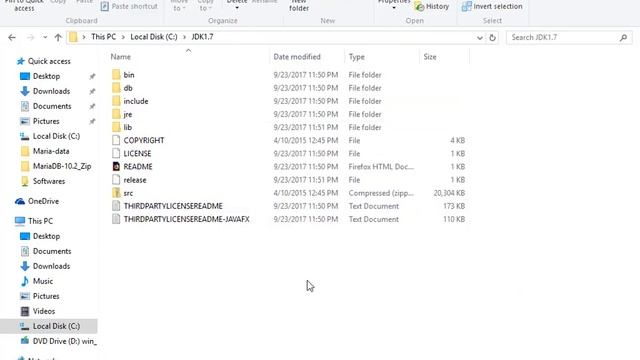Screen dimensions: 640x360
Task: Open recent locations dropdown arrow
Action: [x=45, y=37]
